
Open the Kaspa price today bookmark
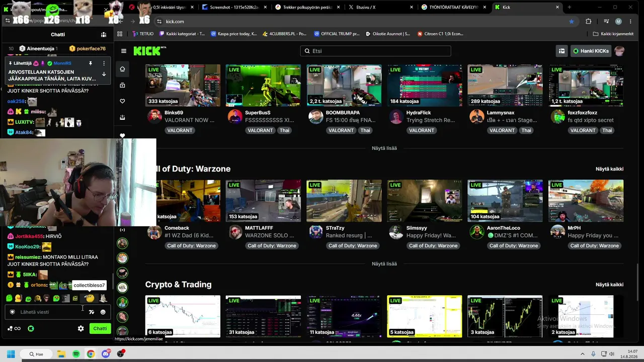(233, 34)
